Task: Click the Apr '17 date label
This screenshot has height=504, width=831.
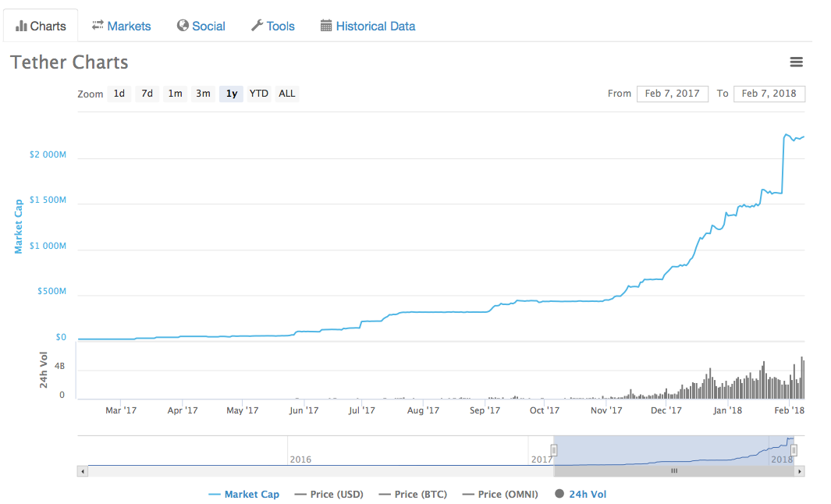Action: pyautogui.click(x=183, y=410)
